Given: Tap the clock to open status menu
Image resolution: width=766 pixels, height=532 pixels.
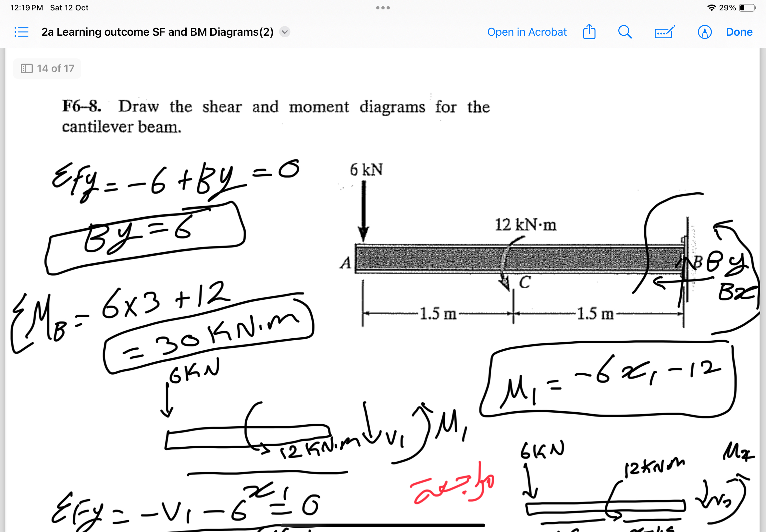Looking at the screenshot, I should click(x=26, y=7).
